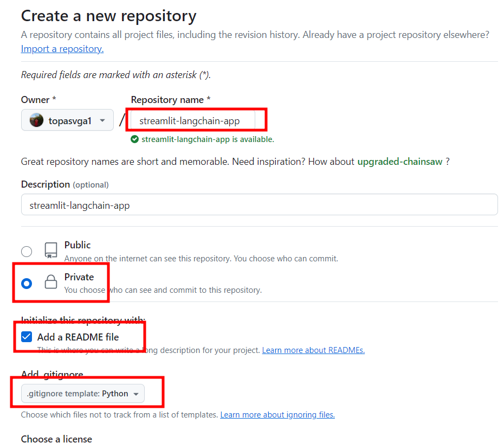Click the Repository name label
504x443 pixels.
[x=171, y=100]
